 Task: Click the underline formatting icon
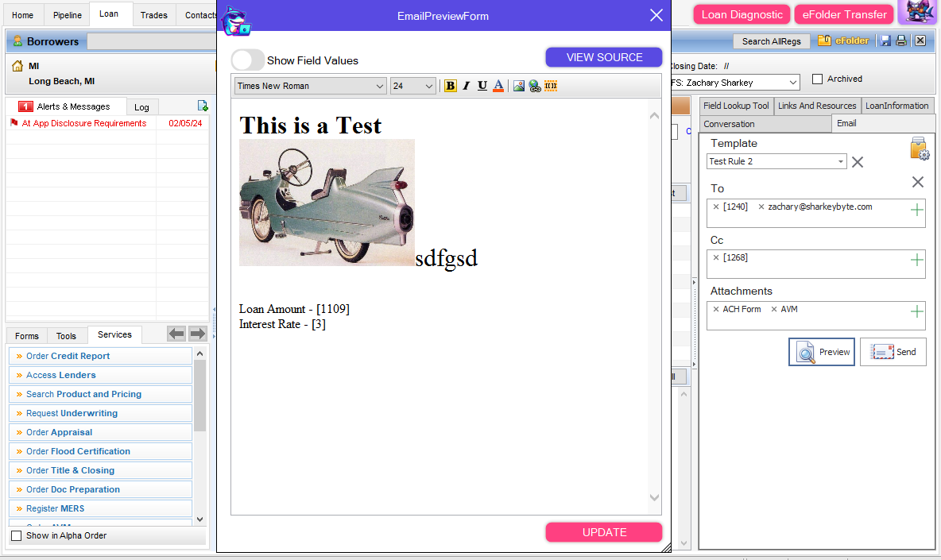[482, 86]
